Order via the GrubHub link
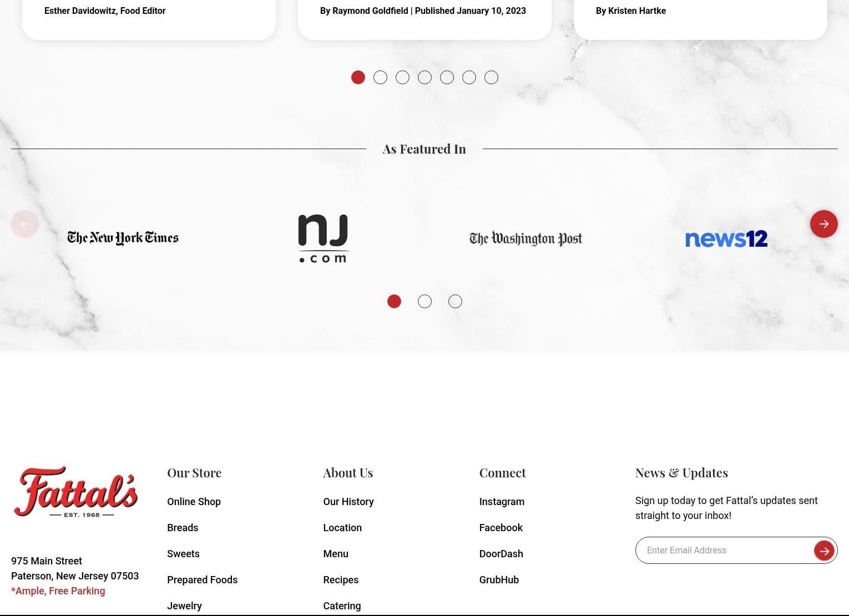 point(499,579)
